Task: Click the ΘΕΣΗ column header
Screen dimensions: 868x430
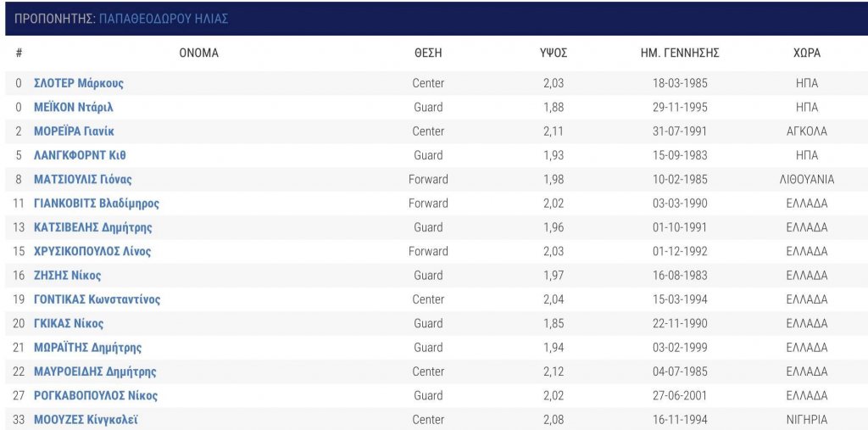Action: point(428,53)
